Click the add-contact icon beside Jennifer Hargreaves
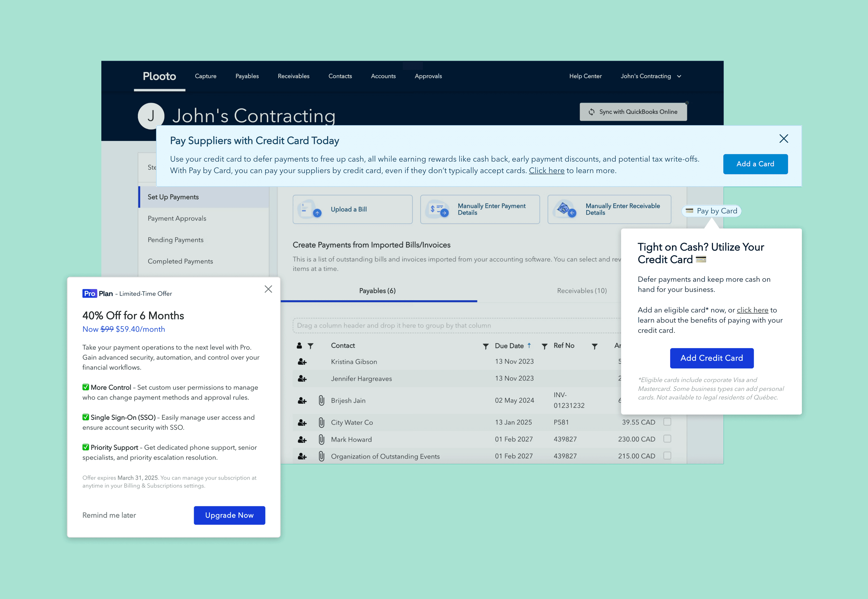The image size is (868, 599). pos(302,379)
